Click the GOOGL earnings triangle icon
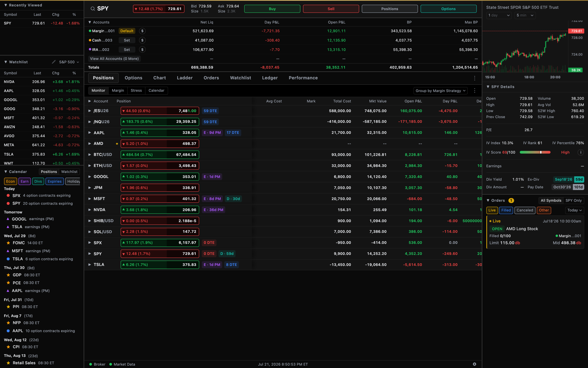 point(8,219)
